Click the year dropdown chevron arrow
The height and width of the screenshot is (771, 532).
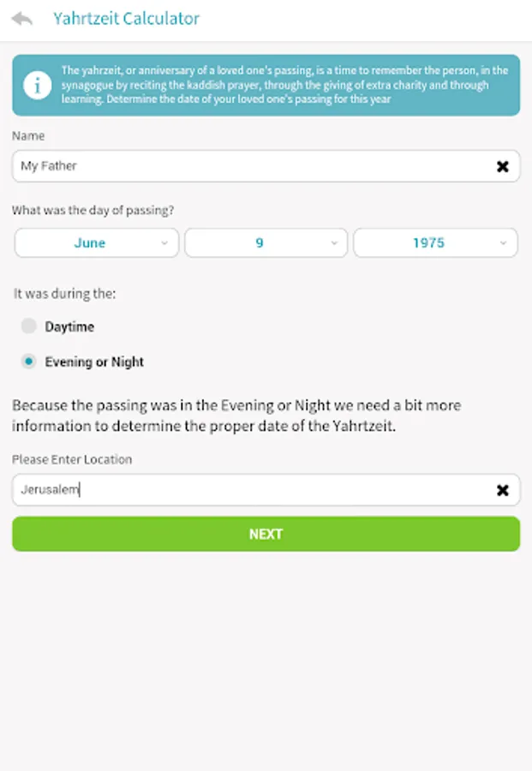click(x=503, y=243)
